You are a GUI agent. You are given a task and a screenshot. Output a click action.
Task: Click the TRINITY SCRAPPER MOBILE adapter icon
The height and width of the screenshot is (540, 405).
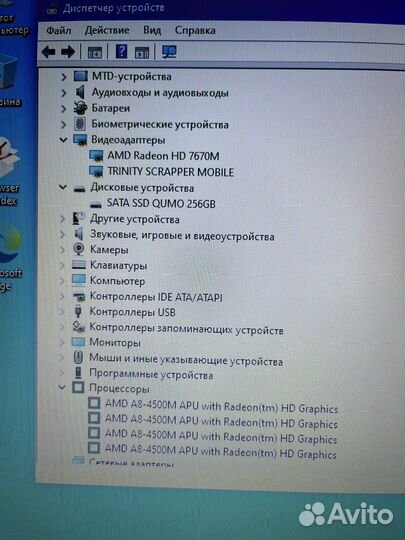click(96, 171)
